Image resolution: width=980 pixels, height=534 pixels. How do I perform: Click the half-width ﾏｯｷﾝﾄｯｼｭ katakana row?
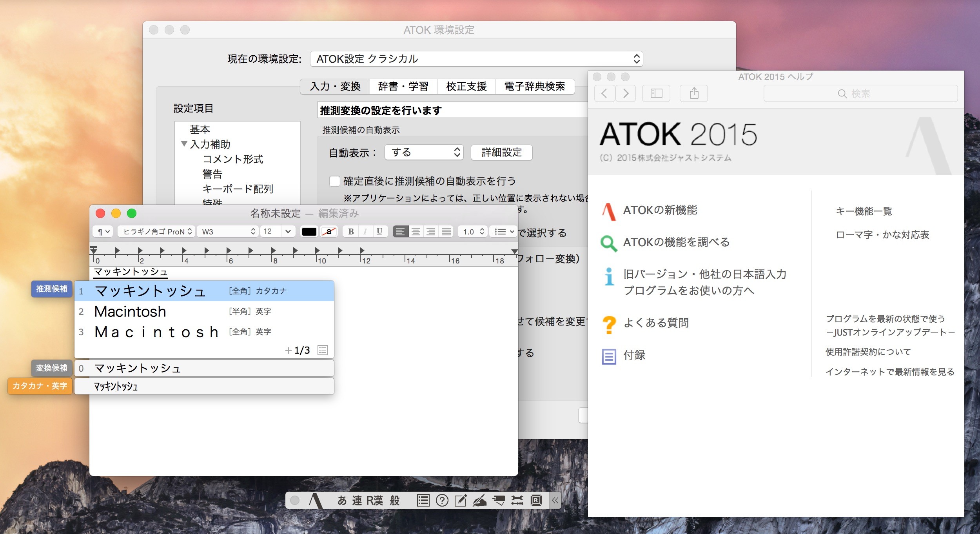[x=204, y=386]
